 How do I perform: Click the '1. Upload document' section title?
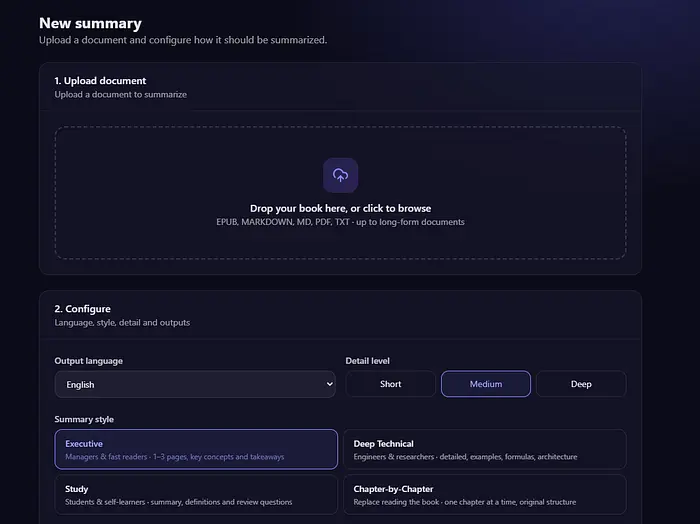(100, 81)
